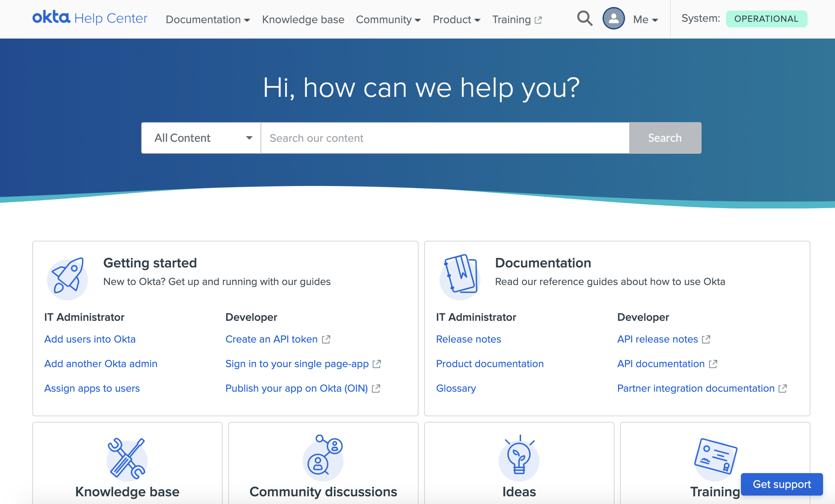Open Release notes link
This screenshot has width=835, height=504.
point(468,339)
